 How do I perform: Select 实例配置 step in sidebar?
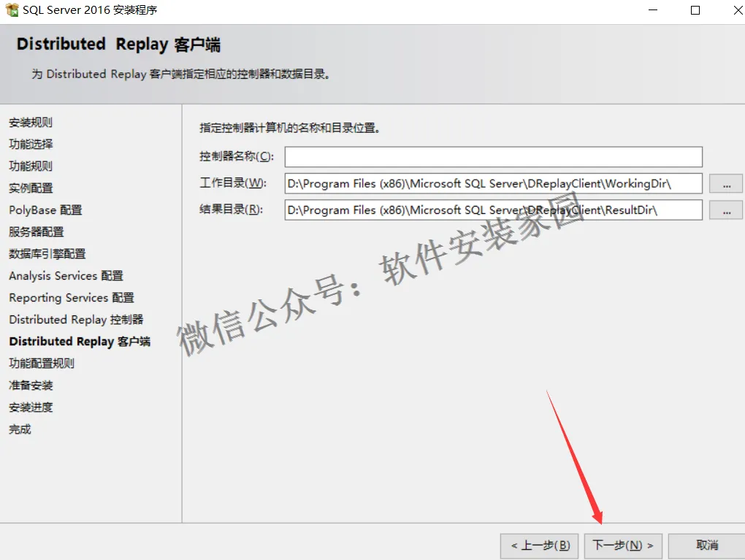[31, 188]
